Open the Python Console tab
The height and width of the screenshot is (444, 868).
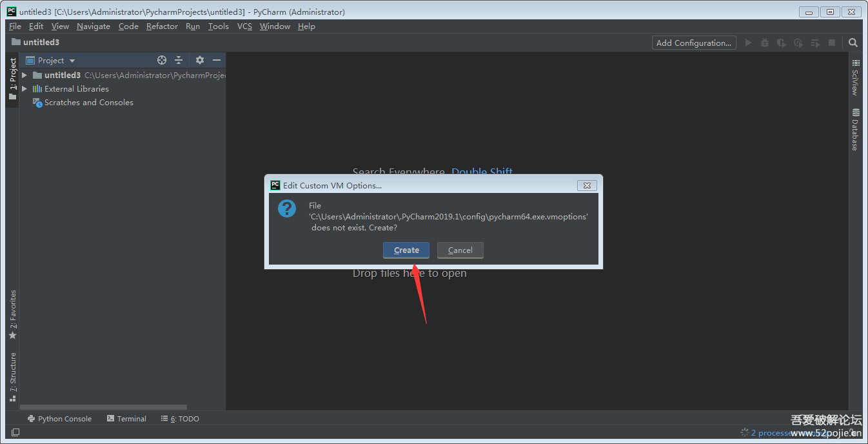coord(59,419)
